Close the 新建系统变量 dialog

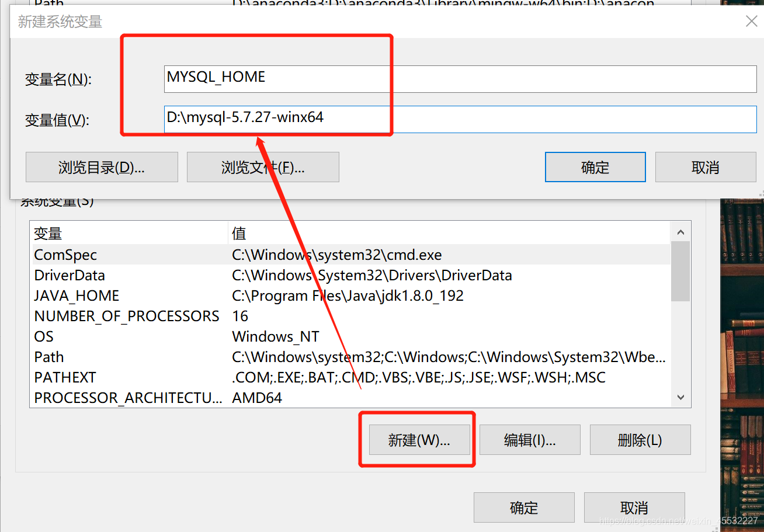[x=751, y=22]
